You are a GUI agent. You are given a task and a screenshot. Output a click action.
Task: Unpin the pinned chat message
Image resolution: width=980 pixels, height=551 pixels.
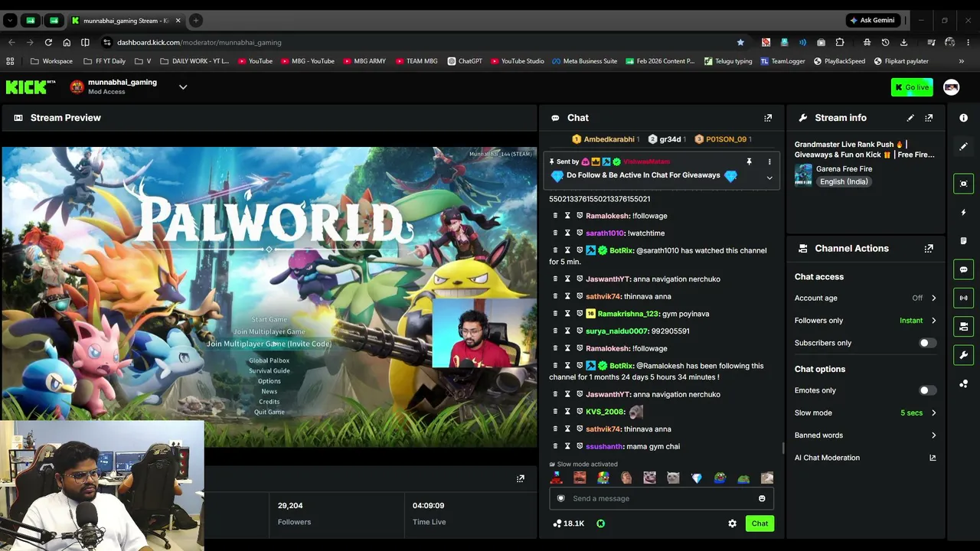coord(749,162)
